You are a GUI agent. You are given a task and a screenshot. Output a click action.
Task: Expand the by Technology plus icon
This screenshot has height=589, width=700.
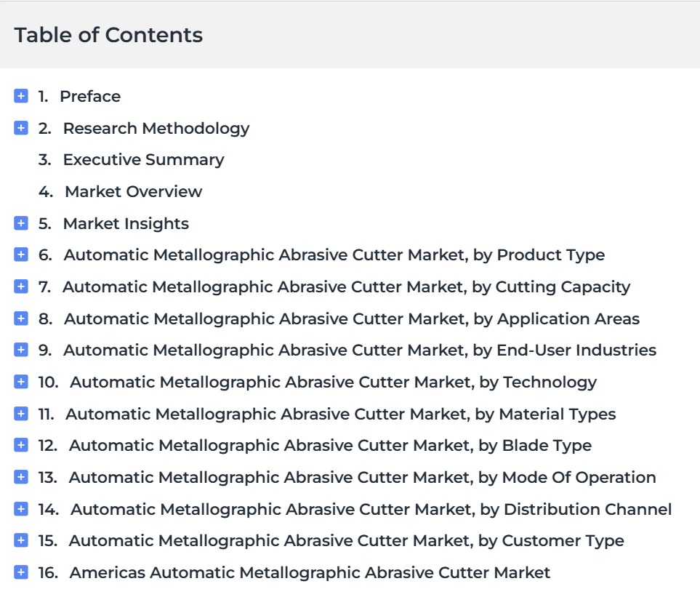tap(21, 382)
